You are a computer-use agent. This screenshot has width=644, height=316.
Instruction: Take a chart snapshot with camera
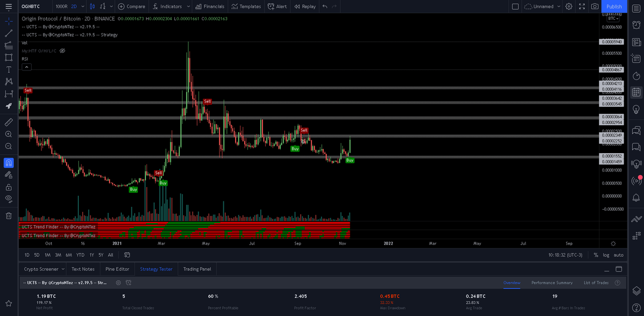click(595, 6)
